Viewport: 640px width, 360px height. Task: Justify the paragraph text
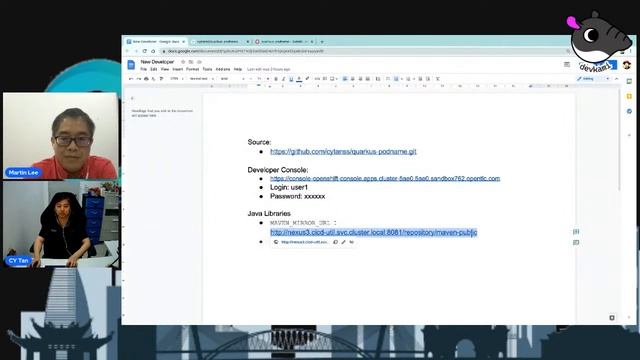368,78
